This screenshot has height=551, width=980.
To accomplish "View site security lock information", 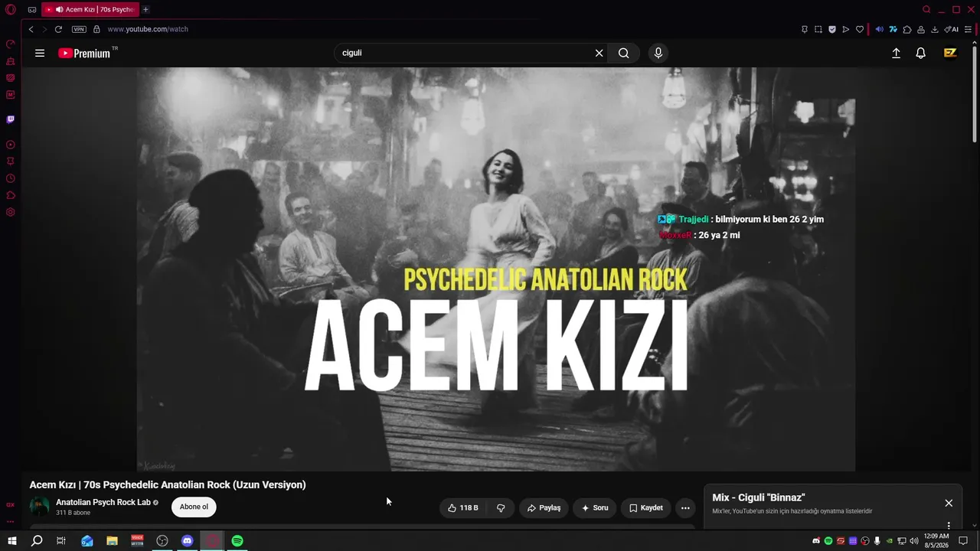I will coord(96,29).
